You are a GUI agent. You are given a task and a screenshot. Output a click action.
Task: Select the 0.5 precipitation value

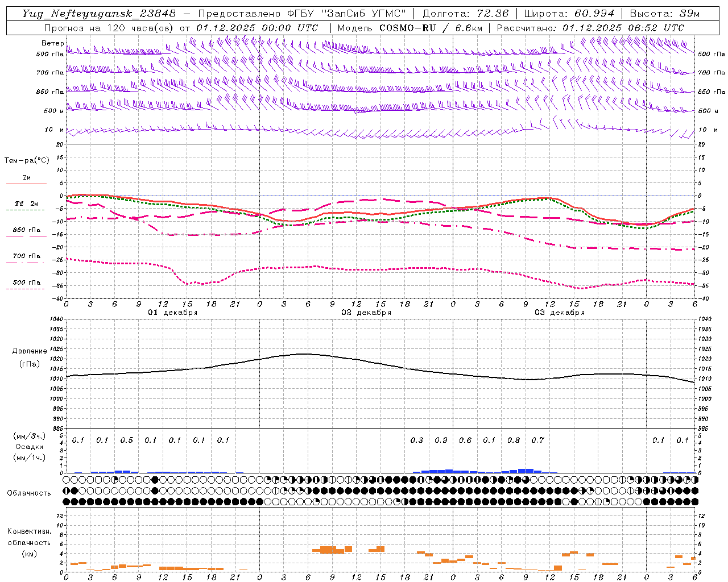click(126, 440)
